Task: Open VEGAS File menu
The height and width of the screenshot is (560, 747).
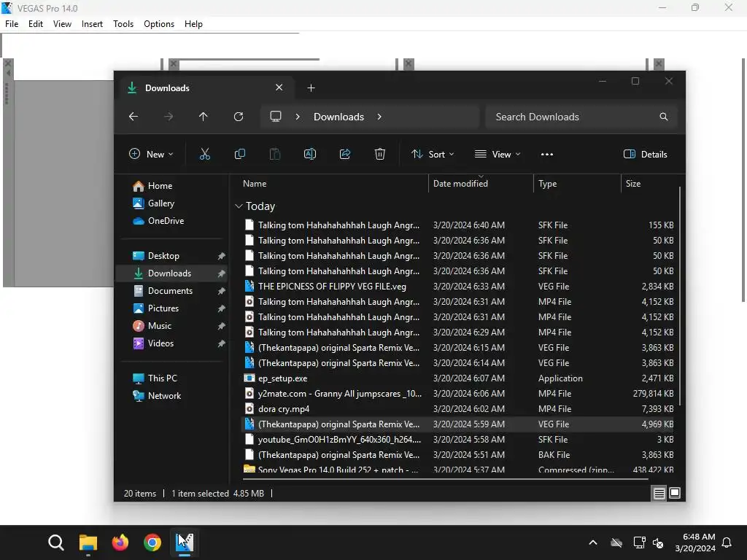Action: point(12,24)
